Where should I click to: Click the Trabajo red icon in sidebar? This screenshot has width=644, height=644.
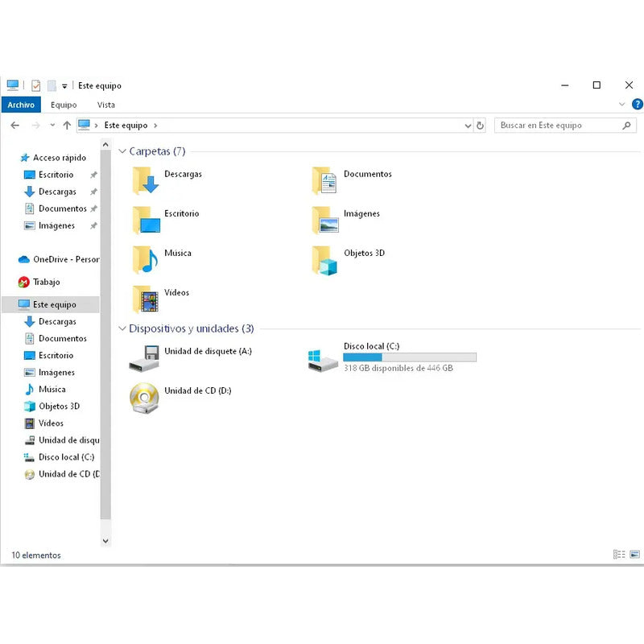24,283
